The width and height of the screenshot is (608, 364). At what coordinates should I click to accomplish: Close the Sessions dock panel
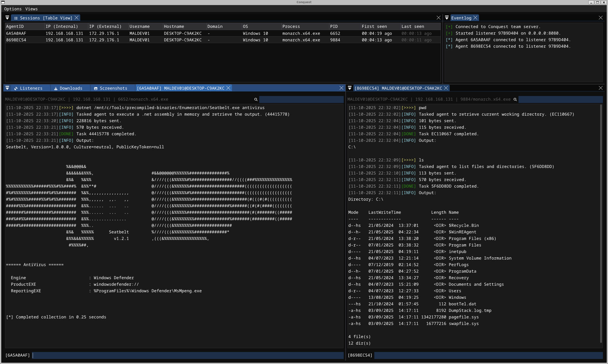[x=438, y=18]
